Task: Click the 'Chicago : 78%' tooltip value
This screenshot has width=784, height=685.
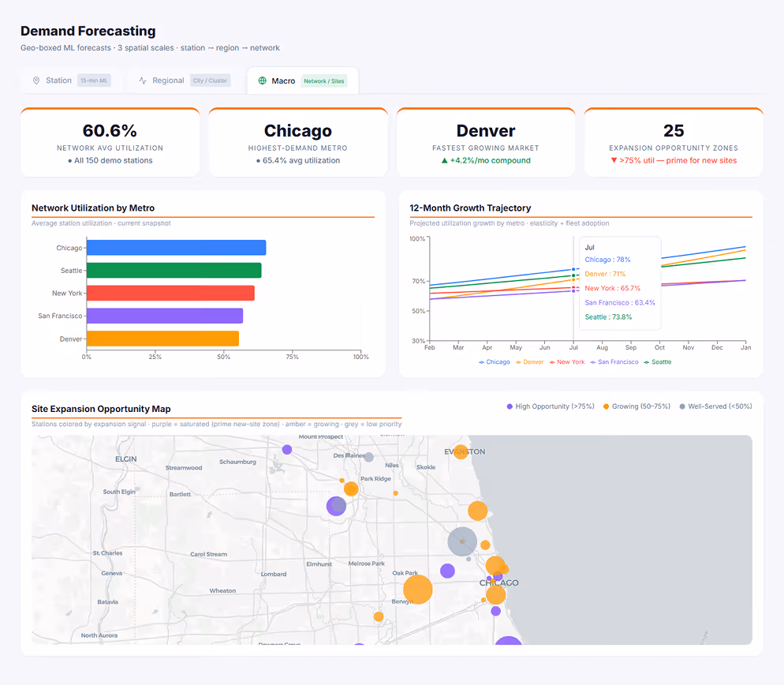Action: tap(607, 260)
